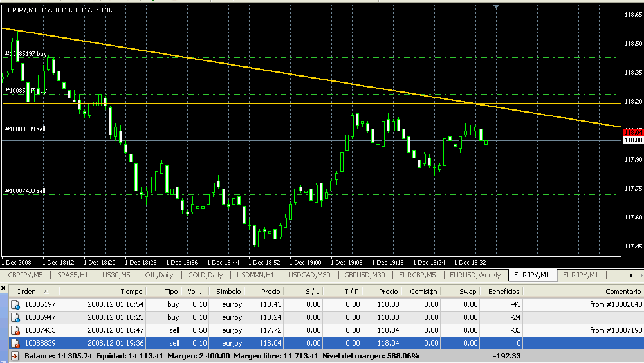Switch to the SPA35,H1 chart tab
Screen dimensions: 644x363
click(73, 275)
